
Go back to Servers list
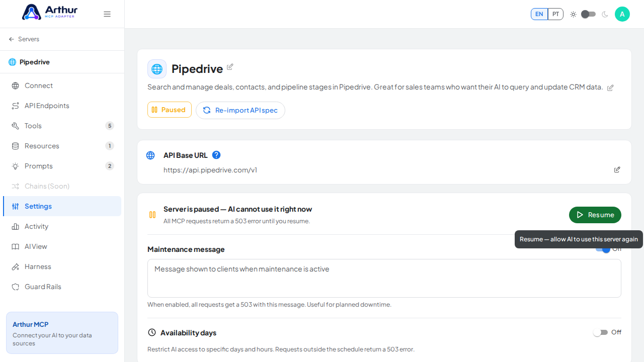(x=24, y=39)
